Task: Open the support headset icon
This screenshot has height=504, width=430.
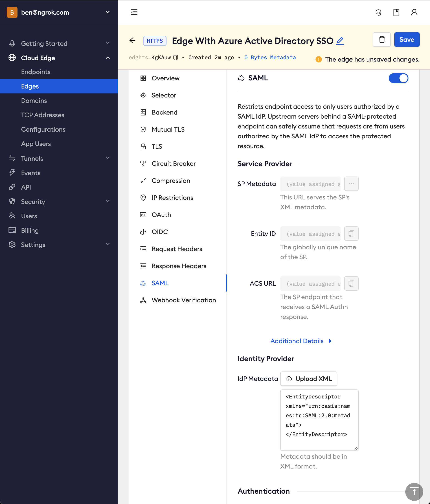Action: click(x=378, y=12)
